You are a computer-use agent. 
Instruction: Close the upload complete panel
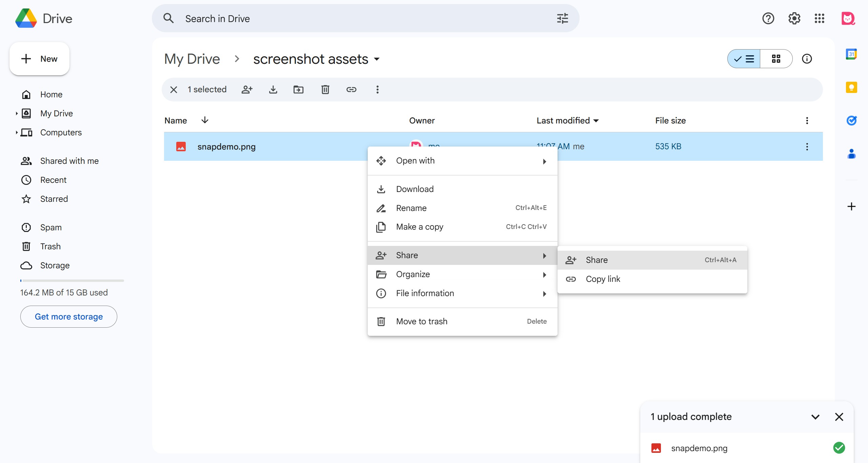click(x=839, y=417)
